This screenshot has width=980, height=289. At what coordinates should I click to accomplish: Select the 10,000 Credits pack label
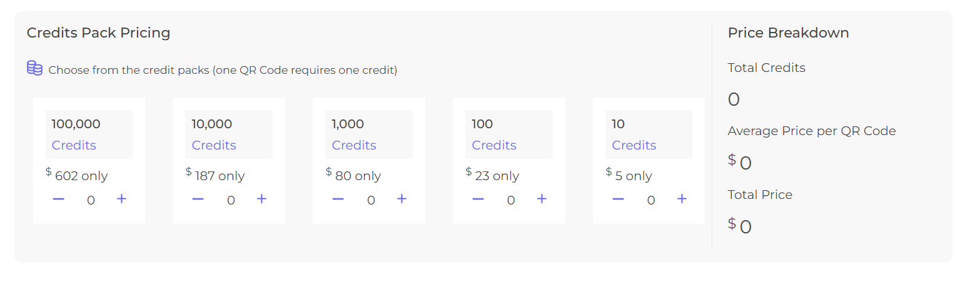pos(229,134)
